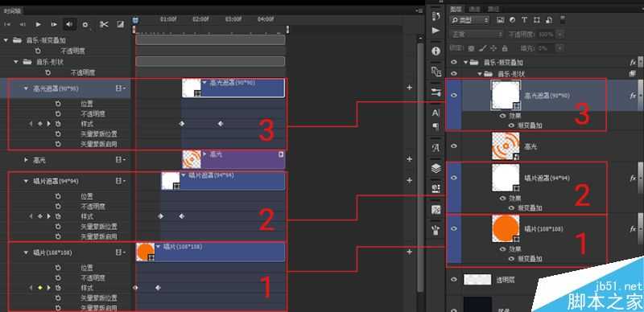Add media to the 高光遮罩(90*90) track
The image size is (644, 312).
[x=409, y=88]
